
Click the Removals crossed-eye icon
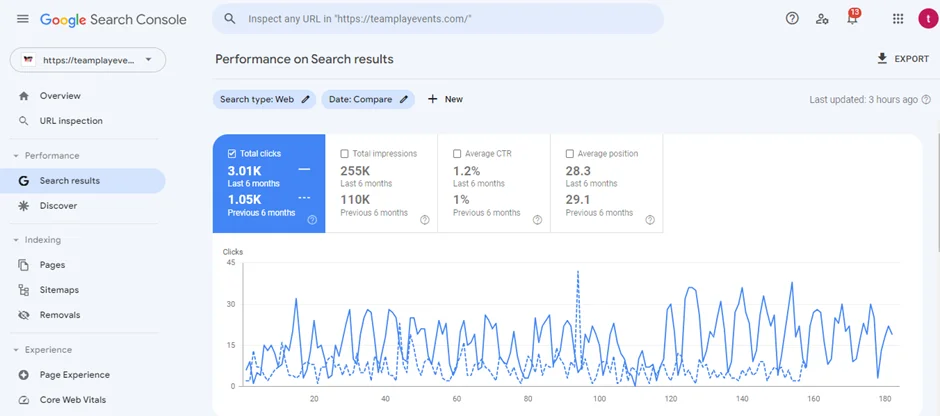tap(24, 315)
